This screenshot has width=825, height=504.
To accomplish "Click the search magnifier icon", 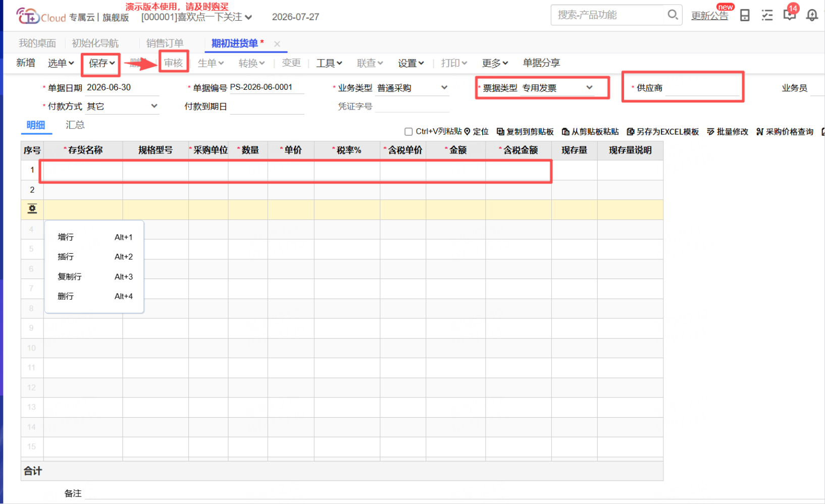I will (673, 15).
